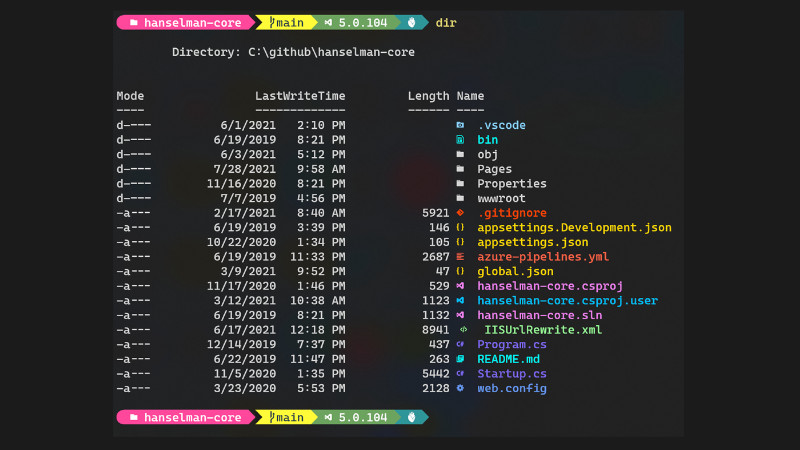Click the C# icon beside Startup.cs
The image size is (800, 450).
click(x=460, y=373)
